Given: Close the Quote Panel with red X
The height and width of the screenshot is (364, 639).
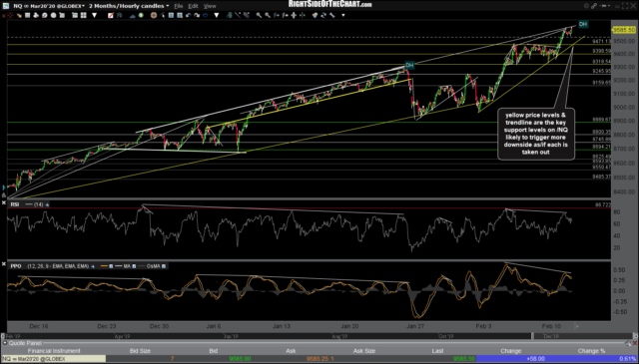Looking at the screenshot, I should pos(635,343).
